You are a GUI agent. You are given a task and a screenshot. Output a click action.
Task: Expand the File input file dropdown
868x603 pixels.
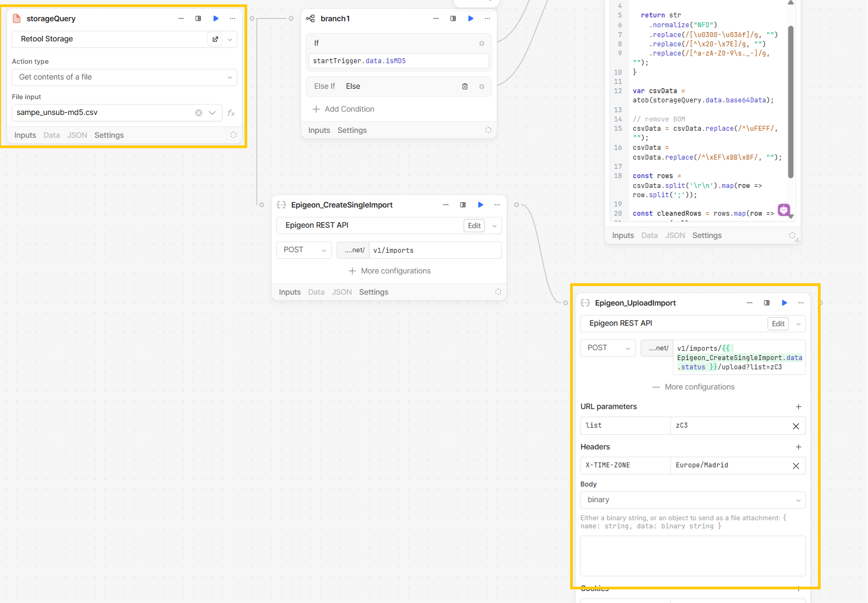pyautogui.click(x=212, y=113)
